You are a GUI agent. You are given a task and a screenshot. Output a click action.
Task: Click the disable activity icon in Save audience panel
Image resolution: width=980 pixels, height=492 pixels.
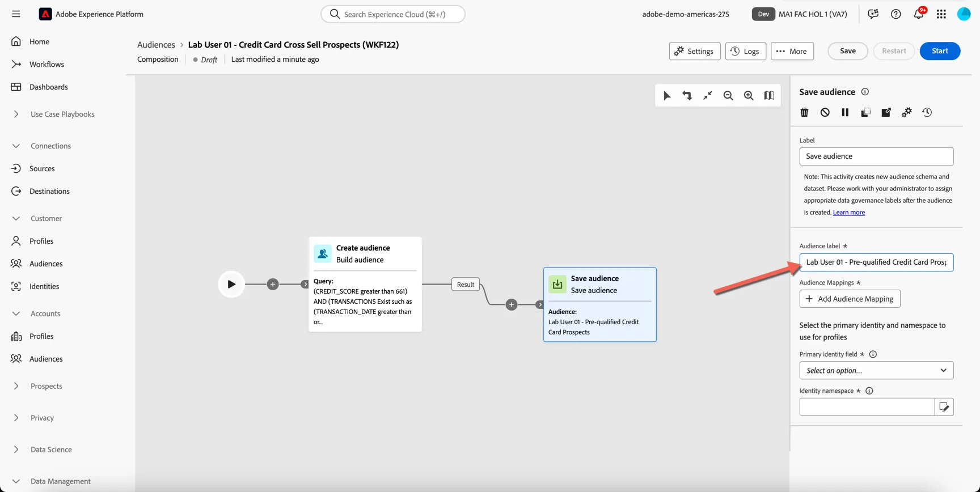825,112
